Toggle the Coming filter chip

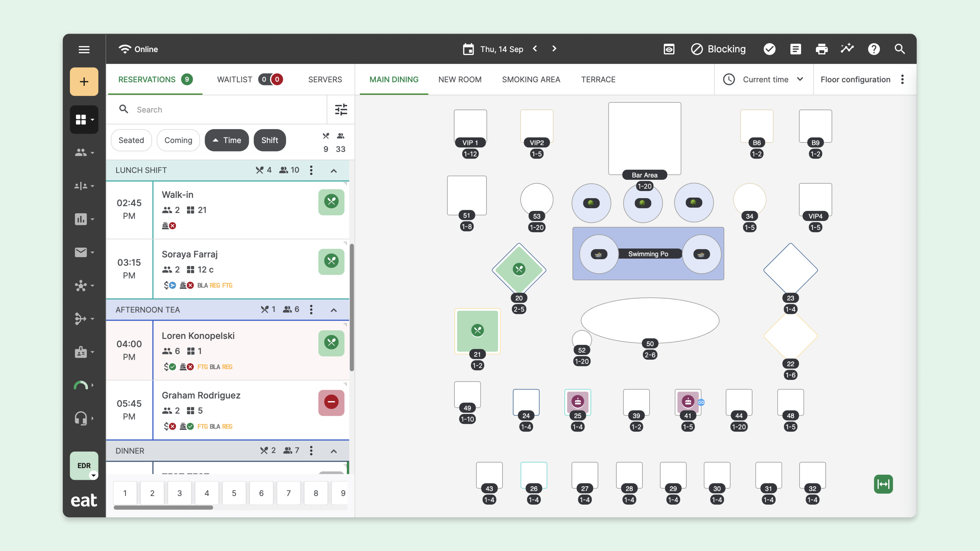click(178, 140)
